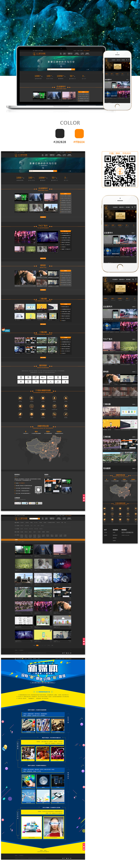Open 富域电商企业MG动画 thumbnail in full-length mobile page
The width and height of the screenshot is (140, 868).
[129, 411]
